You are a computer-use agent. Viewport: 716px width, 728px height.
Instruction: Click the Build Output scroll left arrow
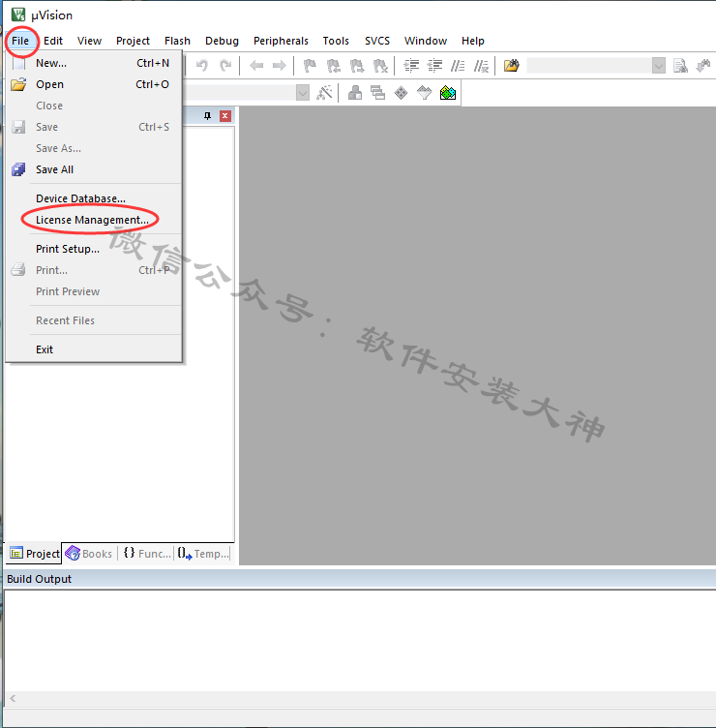pyautogui.click(x=13, y=698)
